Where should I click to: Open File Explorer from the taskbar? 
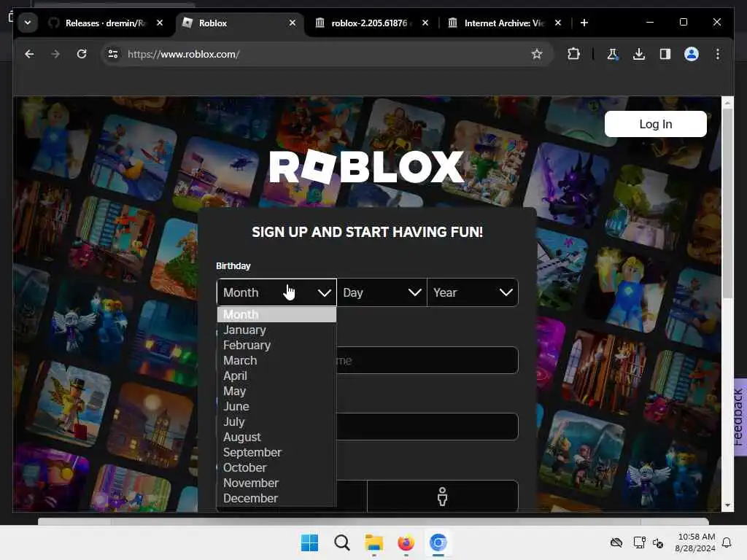[374, 542]
